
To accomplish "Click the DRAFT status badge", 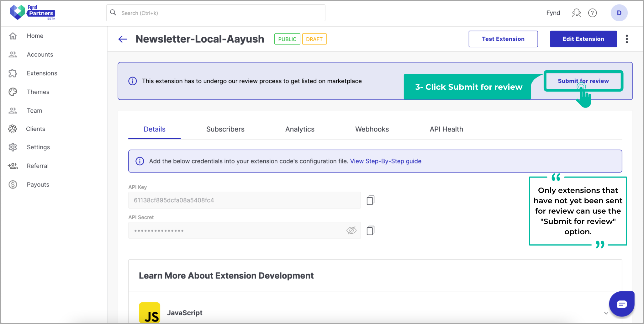I will 314,39.
